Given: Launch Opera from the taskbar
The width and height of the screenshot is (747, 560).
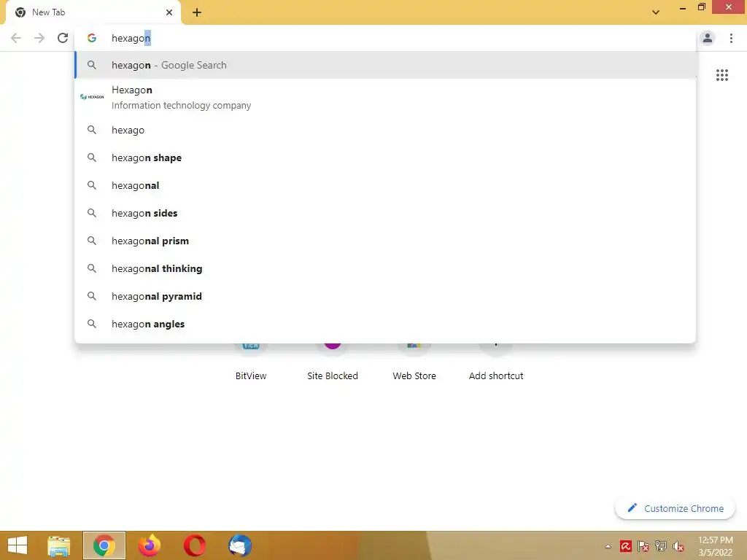Looking at the screenshot, I should click(194, 545).
